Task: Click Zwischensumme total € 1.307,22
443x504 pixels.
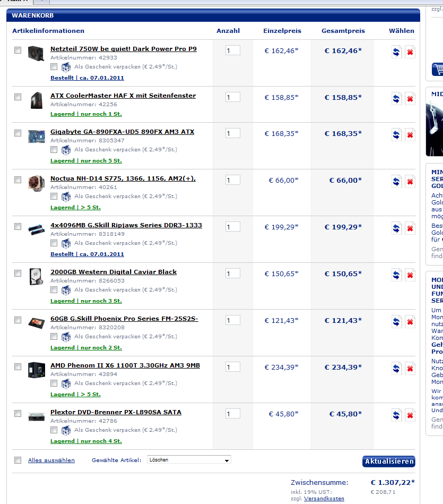Action: (393, 482)
